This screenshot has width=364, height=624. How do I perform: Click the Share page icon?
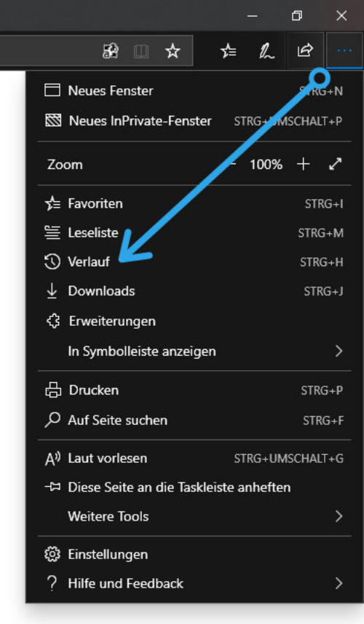pos(305,50)
